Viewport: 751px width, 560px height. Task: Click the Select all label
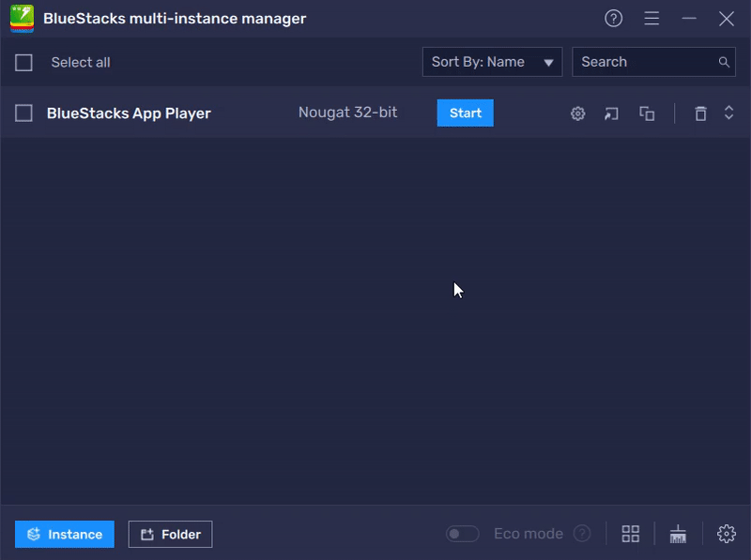point(81,63)
